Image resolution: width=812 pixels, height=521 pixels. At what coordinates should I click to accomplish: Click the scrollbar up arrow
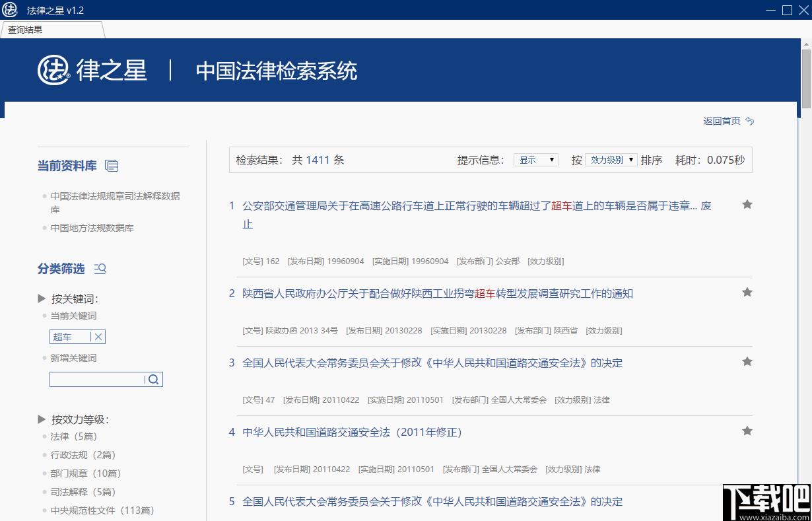(x=806, y=44)
